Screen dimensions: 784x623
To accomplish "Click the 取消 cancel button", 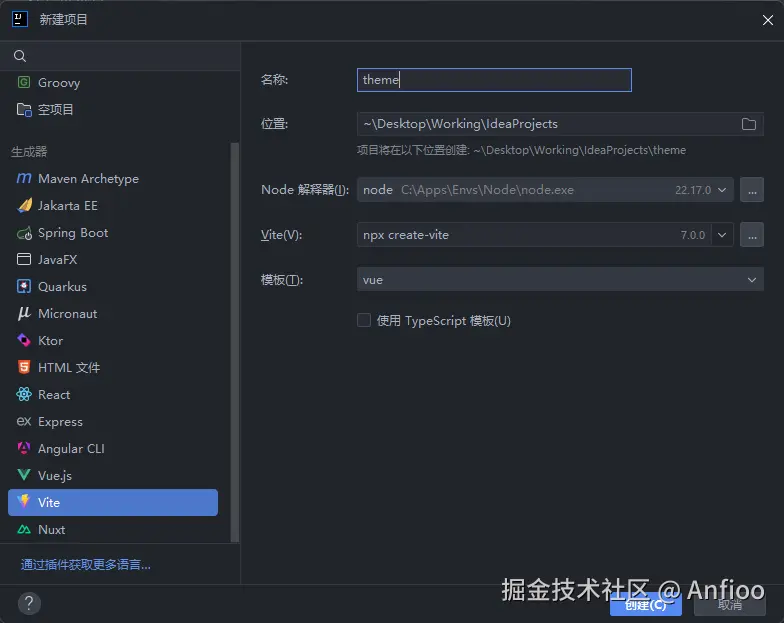I will (730, 605).
